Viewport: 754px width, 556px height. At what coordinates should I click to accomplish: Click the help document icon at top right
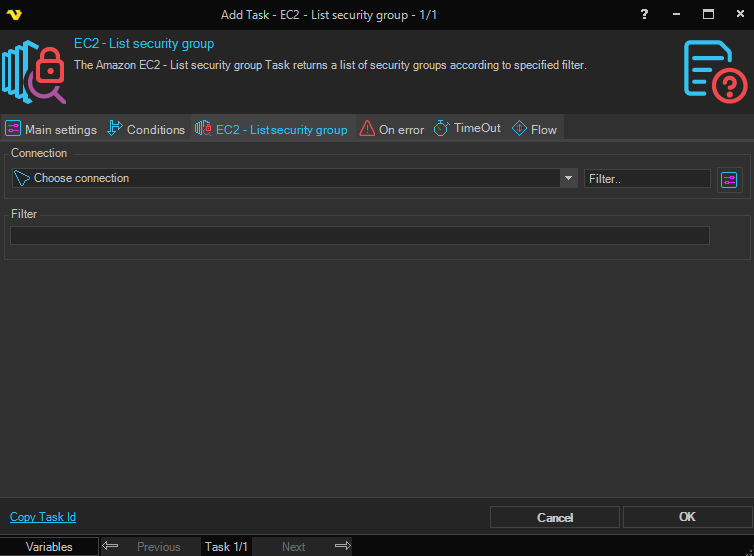tap(714, 72)
